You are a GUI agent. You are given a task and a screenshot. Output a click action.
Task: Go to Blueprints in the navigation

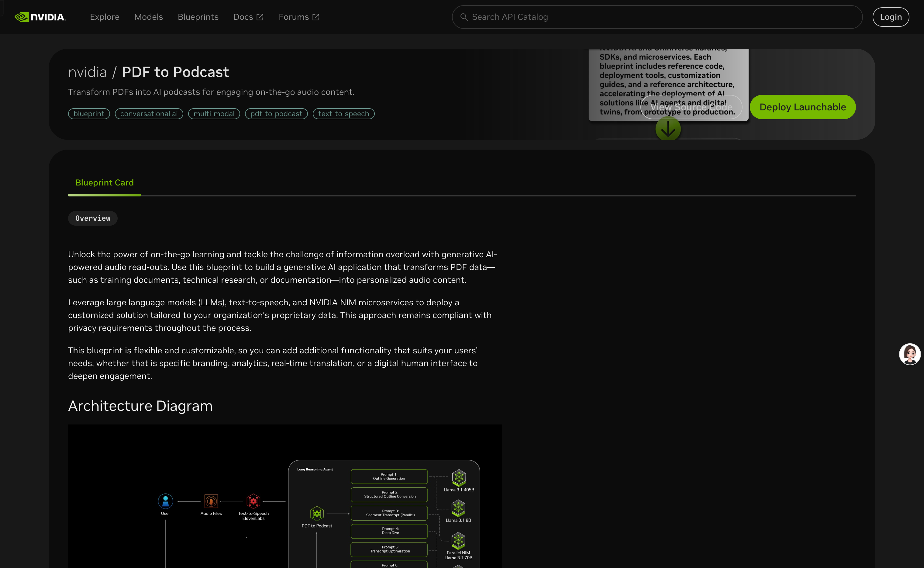pyautogui.click(x=198, y=17)
